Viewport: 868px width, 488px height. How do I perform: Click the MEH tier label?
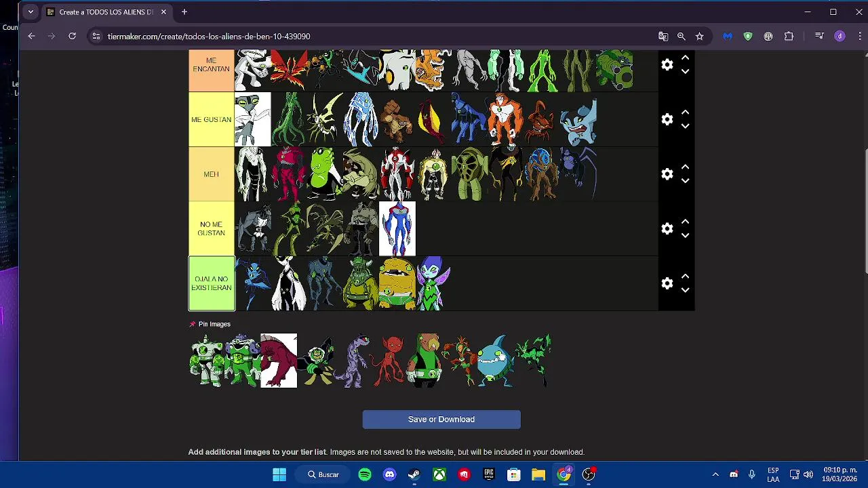click(212, 174)
